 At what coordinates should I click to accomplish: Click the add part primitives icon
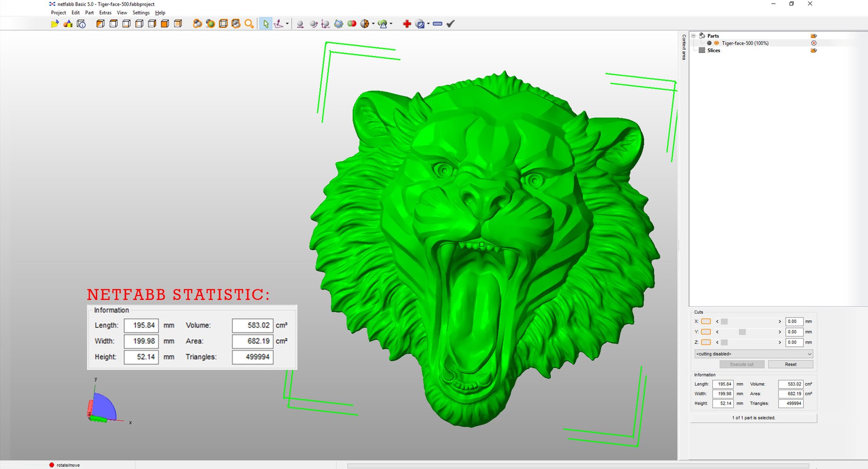coord(68,24)
